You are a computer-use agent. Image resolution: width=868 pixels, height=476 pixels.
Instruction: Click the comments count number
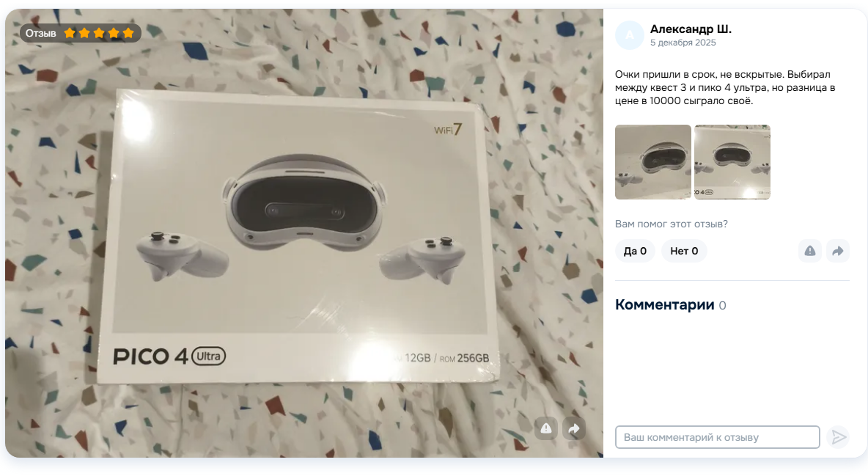click(722, 305)
